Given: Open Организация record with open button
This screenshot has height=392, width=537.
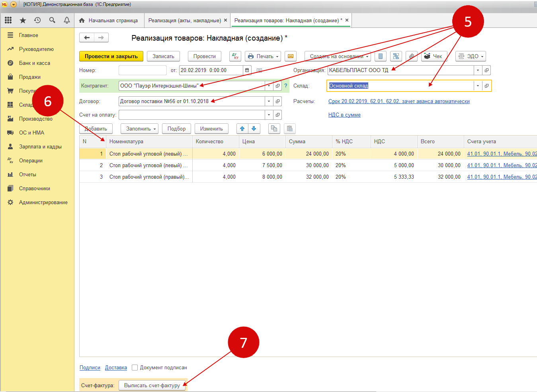Looking at the screenshot, I should coord(486,70).
